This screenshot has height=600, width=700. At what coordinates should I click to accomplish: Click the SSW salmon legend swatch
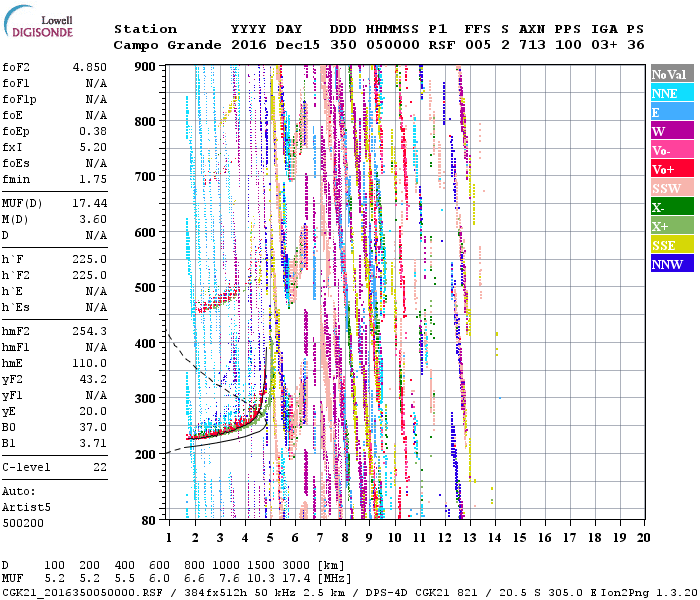[x=672, y=188]
